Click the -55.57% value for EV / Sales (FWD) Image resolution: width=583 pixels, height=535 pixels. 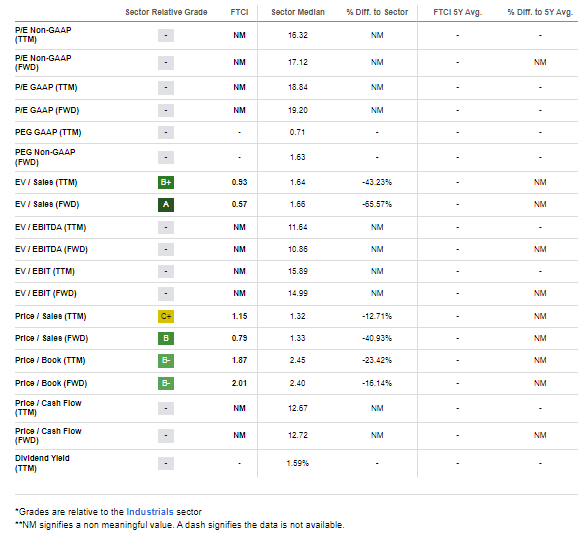[377, 204]
